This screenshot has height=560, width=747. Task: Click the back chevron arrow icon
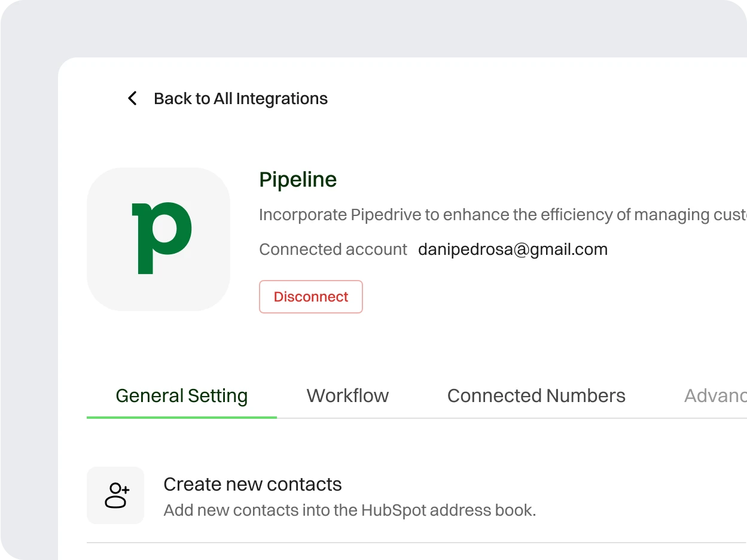tap(132, 99)
